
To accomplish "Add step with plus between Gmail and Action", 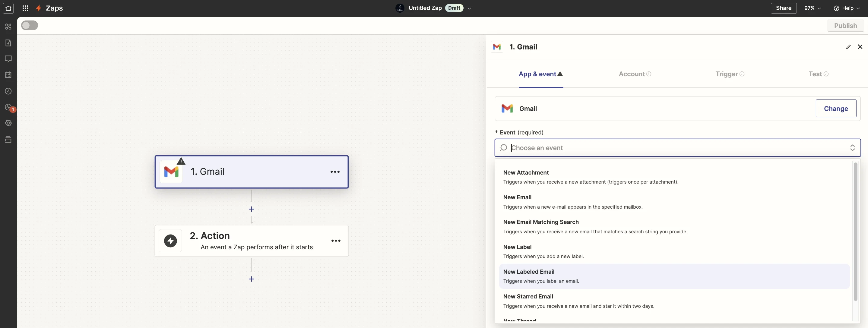I will tap(251, 209).
